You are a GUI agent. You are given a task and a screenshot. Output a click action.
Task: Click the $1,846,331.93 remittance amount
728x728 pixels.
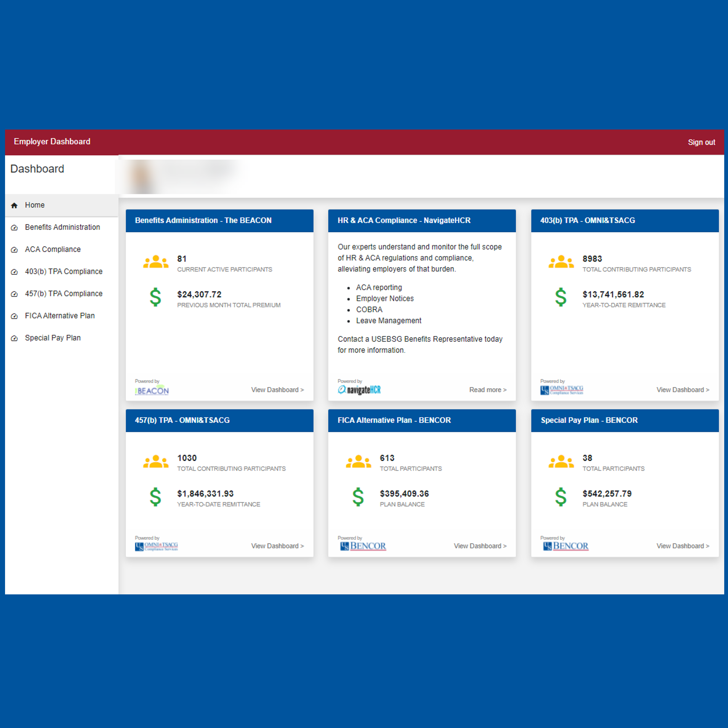[x=205, y=494]
